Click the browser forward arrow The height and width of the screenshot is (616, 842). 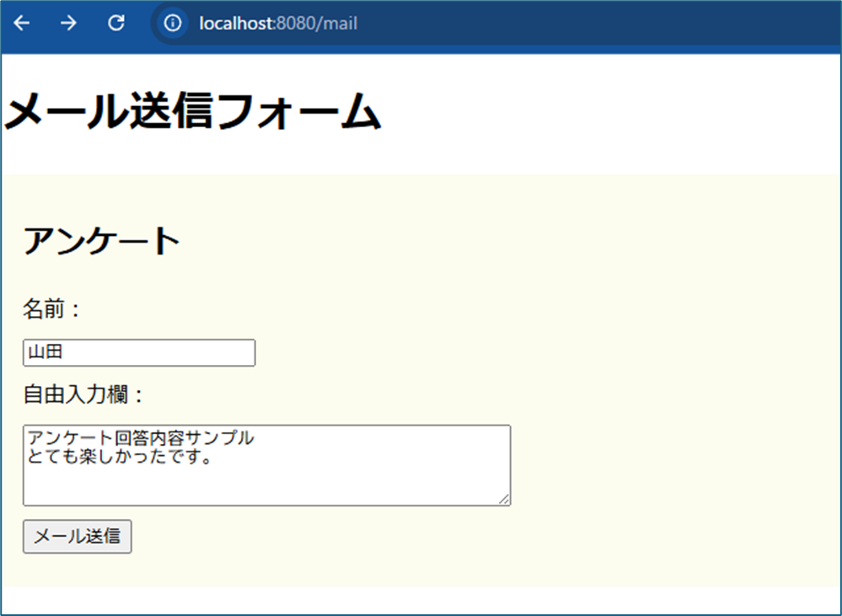[69, 24]
